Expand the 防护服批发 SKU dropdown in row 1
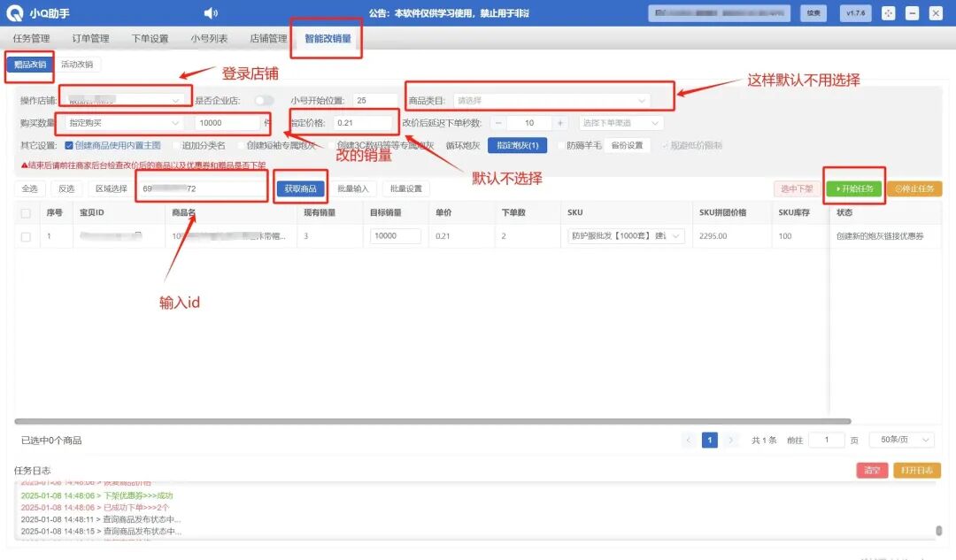 pos(626,236)
